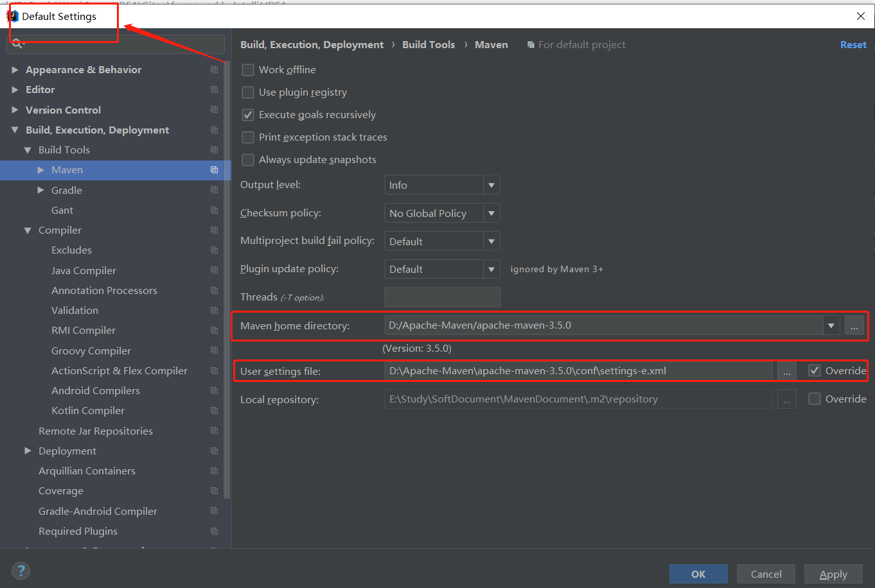Screen dimensions: 875x588
Task: Click project-level icon beside Coverage
Action: 215,490
